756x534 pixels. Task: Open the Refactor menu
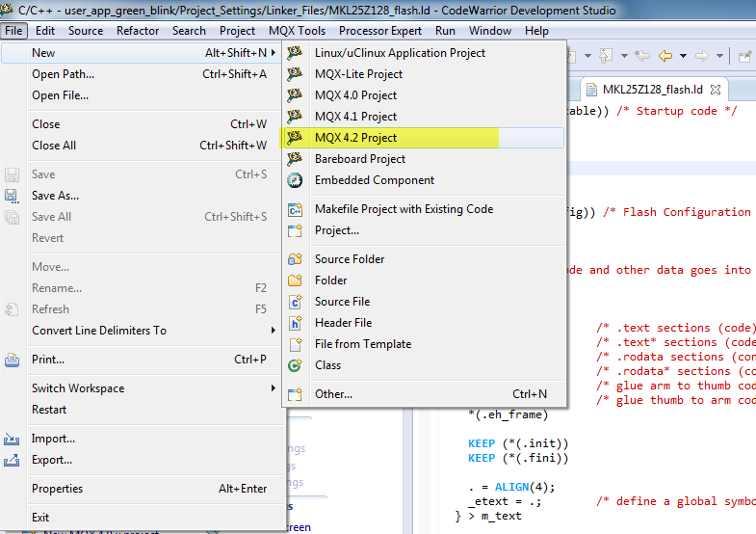point(138,31)
